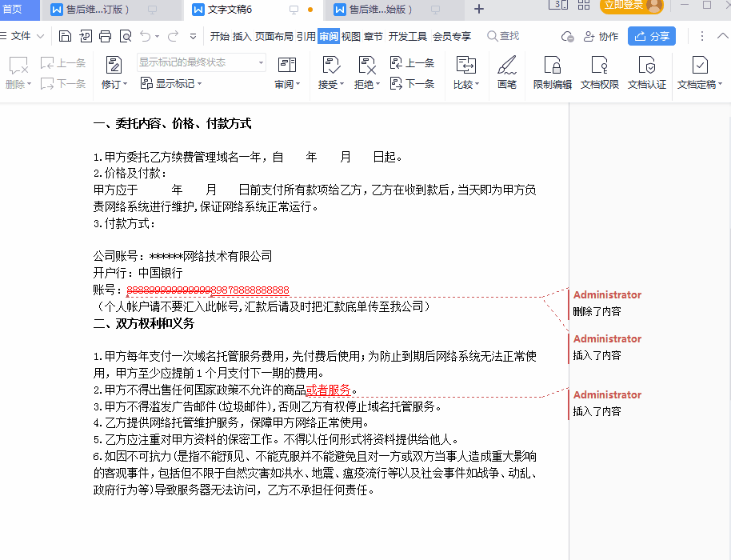
Task: Open the quick access customize arrow
Action: click(193, 36)
